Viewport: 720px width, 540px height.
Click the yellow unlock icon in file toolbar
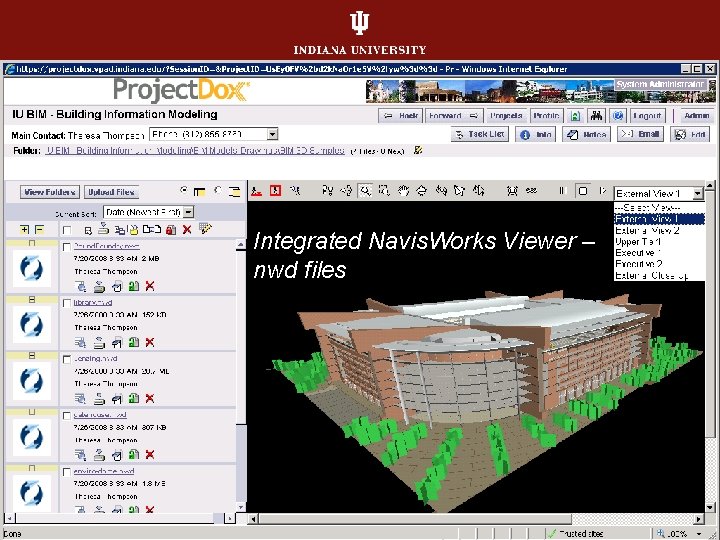(134, 229)
